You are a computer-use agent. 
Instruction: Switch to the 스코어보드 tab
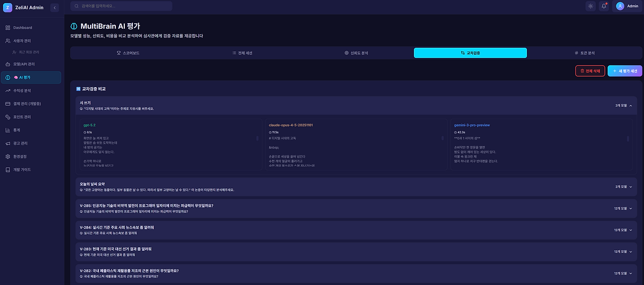128,53
